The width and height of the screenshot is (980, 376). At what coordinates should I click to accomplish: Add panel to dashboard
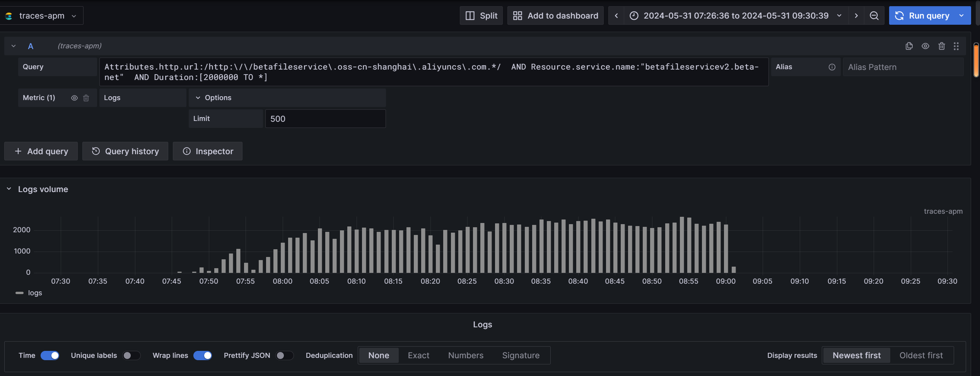pos(555,15)
